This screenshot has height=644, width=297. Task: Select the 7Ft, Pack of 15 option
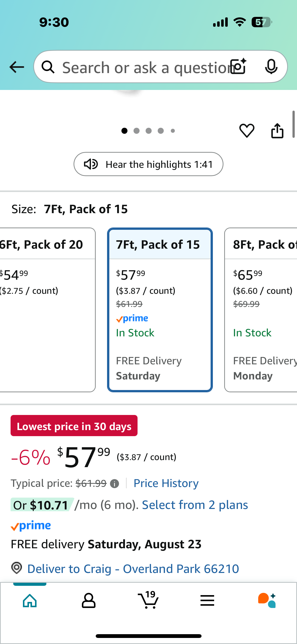(x=160, y=310)
